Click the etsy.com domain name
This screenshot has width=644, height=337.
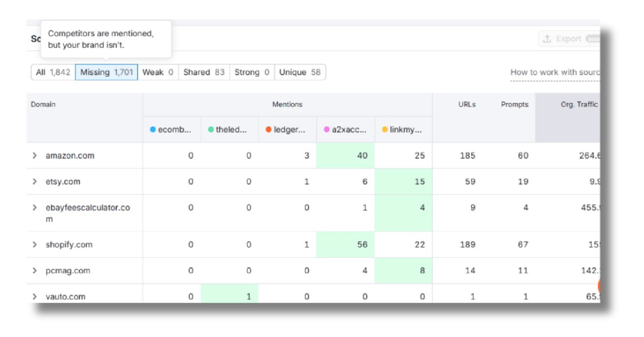point(63,181)
